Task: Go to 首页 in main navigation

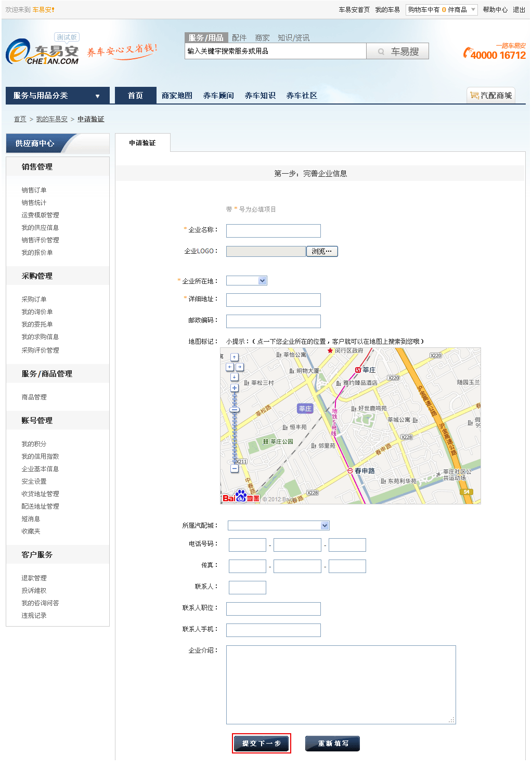Action: (x=136, y=95)
